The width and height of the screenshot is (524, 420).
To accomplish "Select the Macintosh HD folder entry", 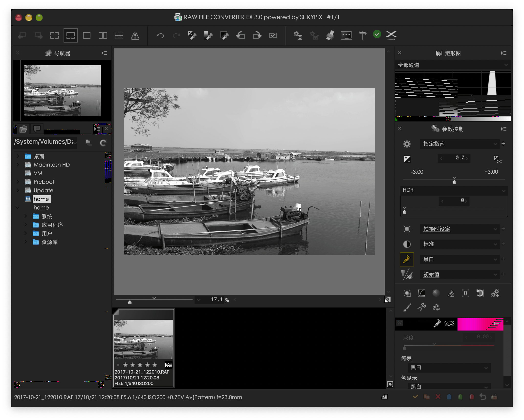I will pyautogui.click(x=52, y=165).
